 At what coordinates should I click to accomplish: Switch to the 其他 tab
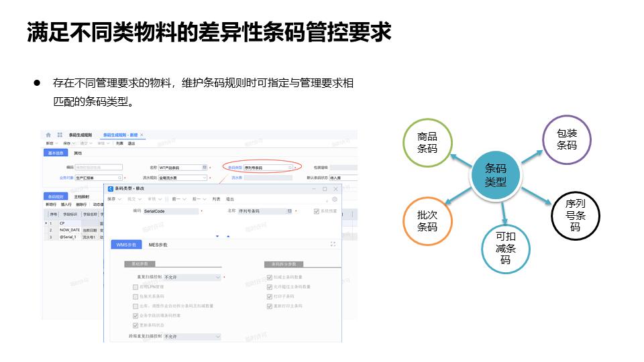click(x=78, y=153)
